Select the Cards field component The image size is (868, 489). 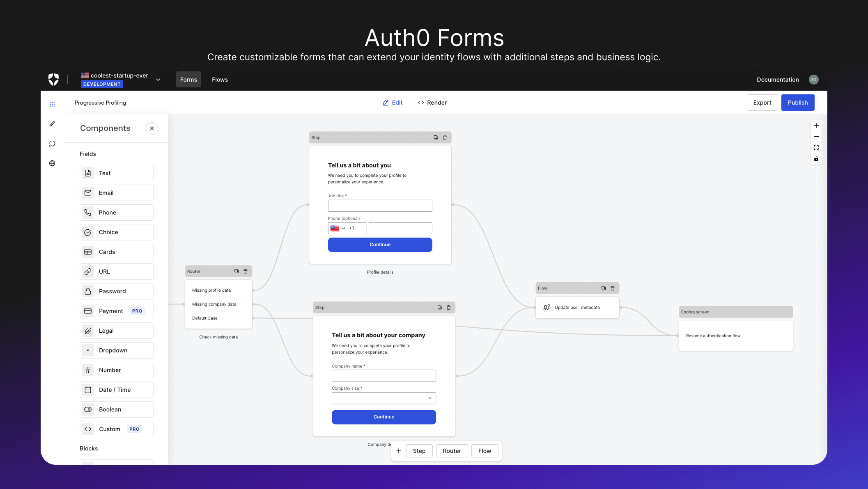pos(117,252)
